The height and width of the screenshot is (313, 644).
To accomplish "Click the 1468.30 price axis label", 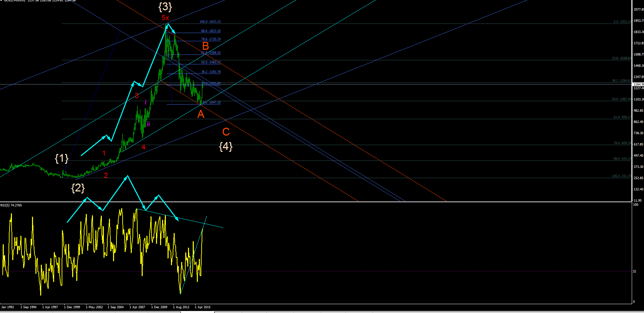I will click(639, 66).
